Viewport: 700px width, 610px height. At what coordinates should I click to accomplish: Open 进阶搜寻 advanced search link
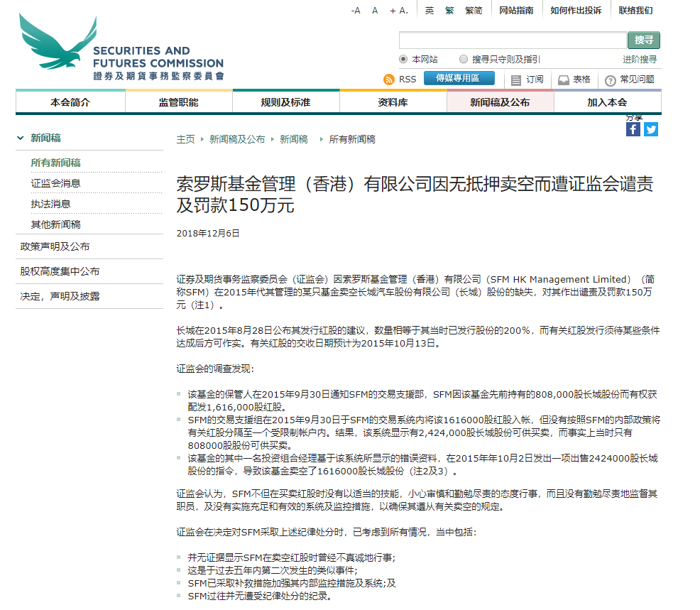[640, 59]
